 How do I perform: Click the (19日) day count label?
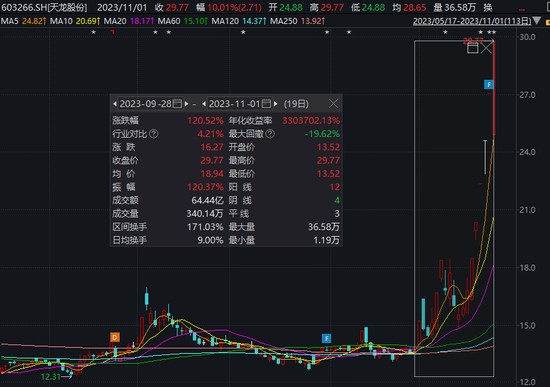pos(296,104)
